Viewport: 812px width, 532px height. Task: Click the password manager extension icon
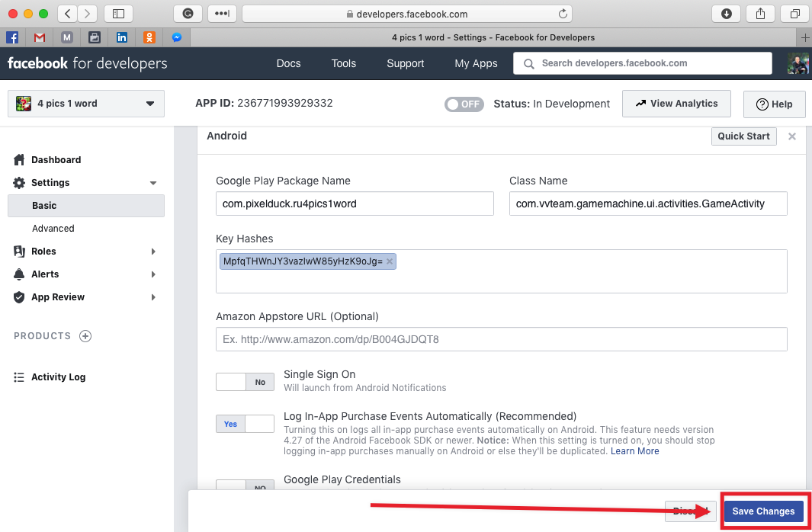point(222,14)
